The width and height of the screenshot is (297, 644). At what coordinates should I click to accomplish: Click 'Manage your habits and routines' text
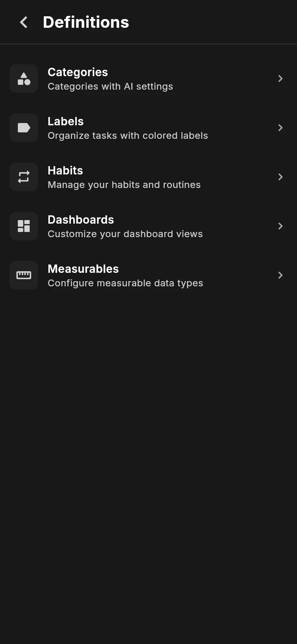pyautogui.click(x=124, y=185)
